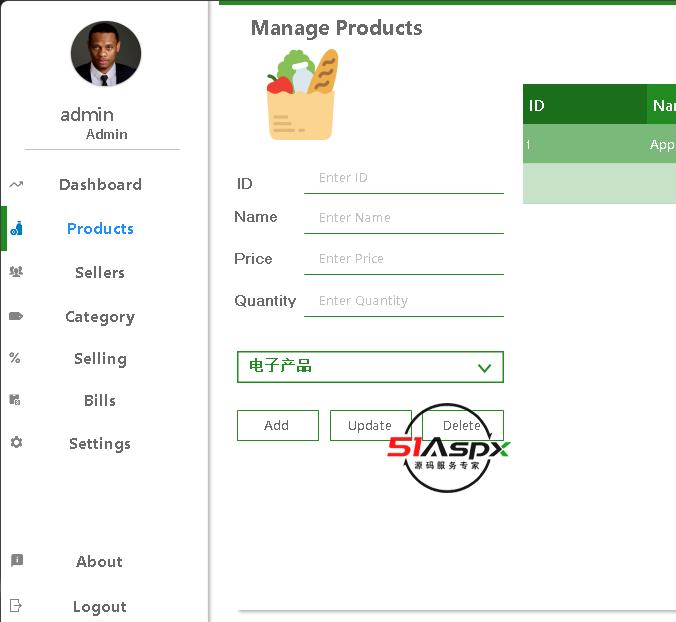The width and height of the screenshot is (676, 622).
Task: Click the Add button
Action: 278,425
